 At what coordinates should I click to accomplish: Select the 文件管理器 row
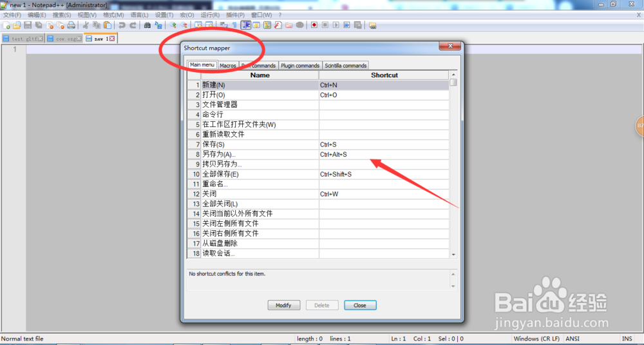click(318, 105)
